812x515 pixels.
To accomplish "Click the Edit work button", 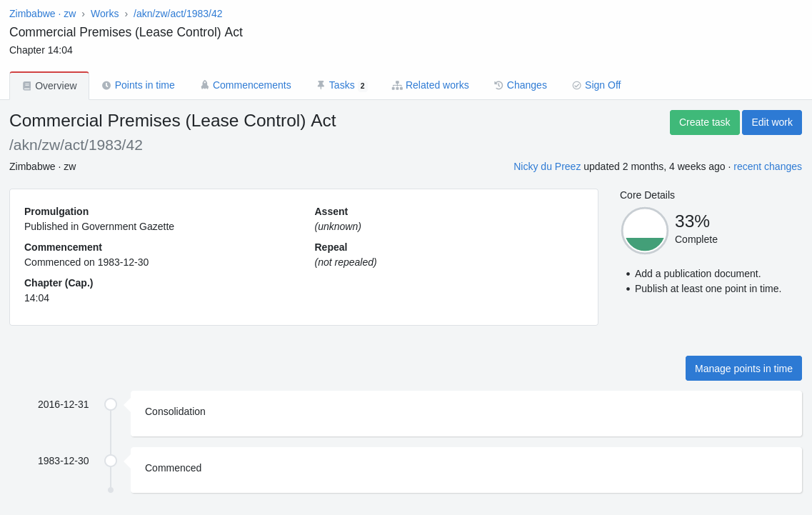I will click(771, 122).
